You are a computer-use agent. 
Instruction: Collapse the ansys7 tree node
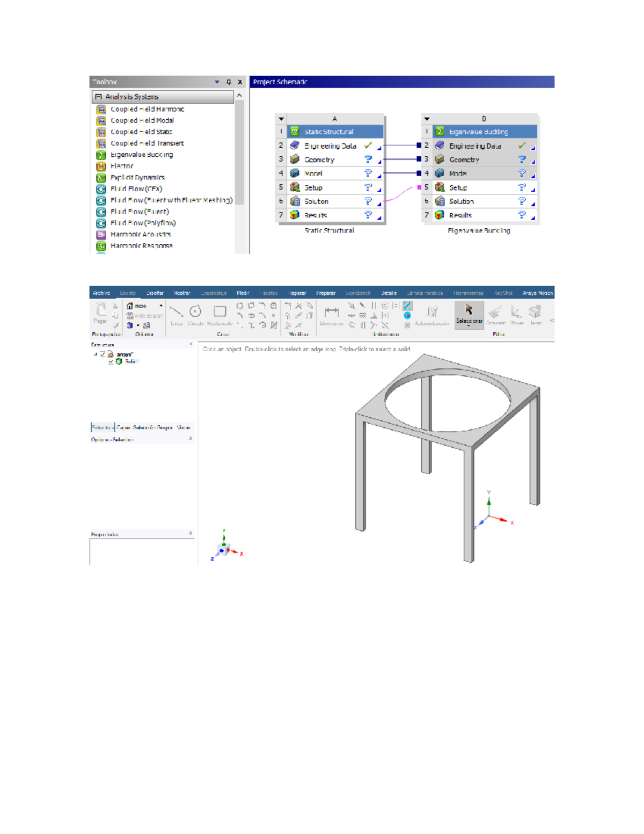click(97, 354)
